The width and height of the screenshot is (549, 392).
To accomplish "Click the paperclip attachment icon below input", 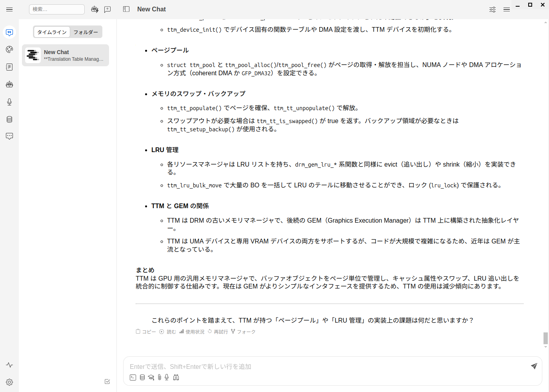I will coord(159,377).
